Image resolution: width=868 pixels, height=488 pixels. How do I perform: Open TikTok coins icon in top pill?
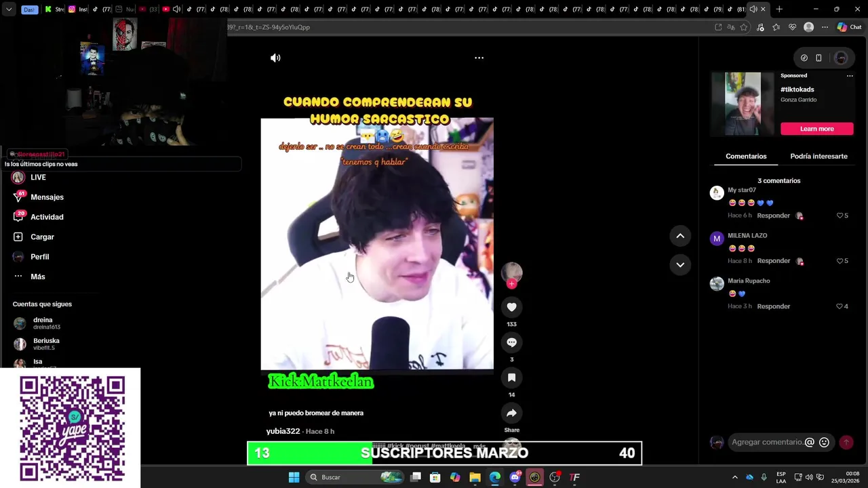click(x=804, y=58)
